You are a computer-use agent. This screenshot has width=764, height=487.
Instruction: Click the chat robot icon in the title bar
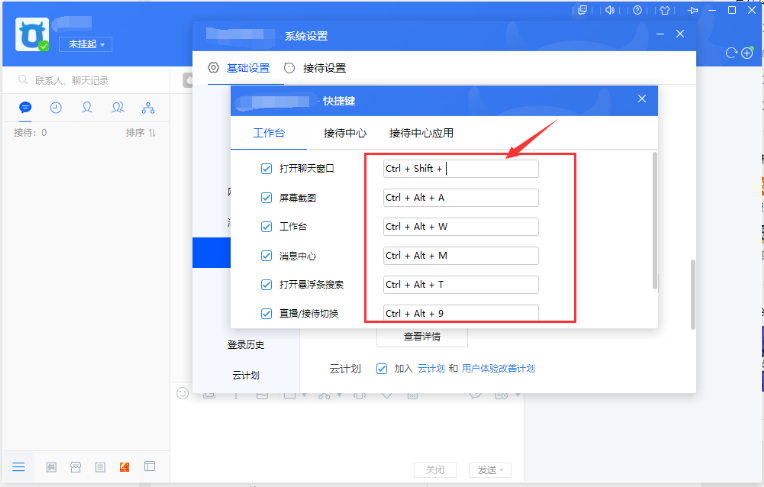[582, 10]
